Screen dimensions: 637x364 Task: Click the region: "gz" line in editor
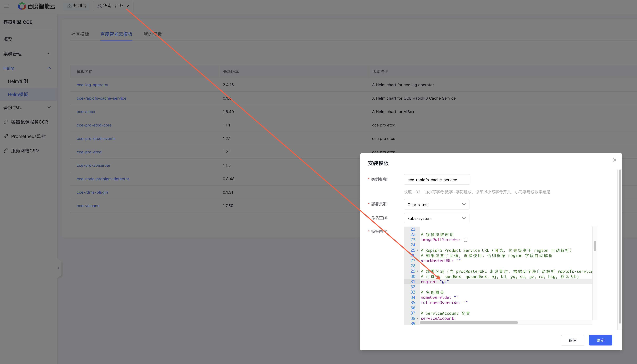[x=506, y=282]
